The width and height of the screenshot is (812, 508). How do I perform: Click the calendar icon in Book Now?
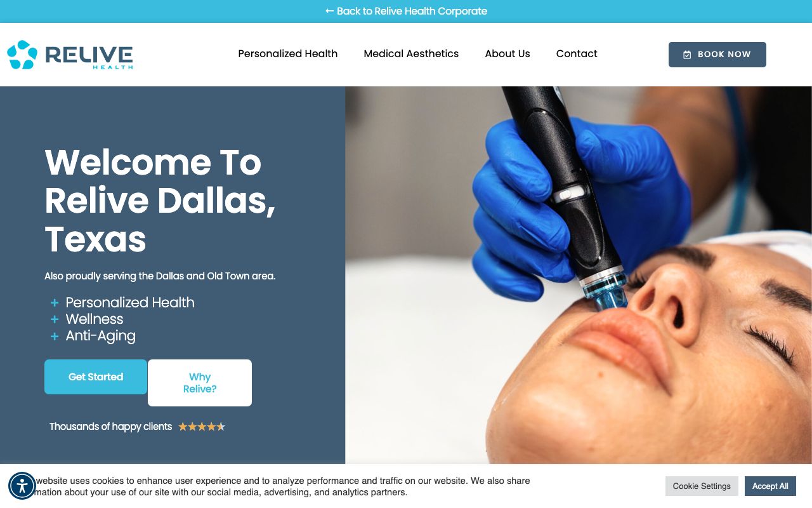pyautogui.click(x=687, y=55)
